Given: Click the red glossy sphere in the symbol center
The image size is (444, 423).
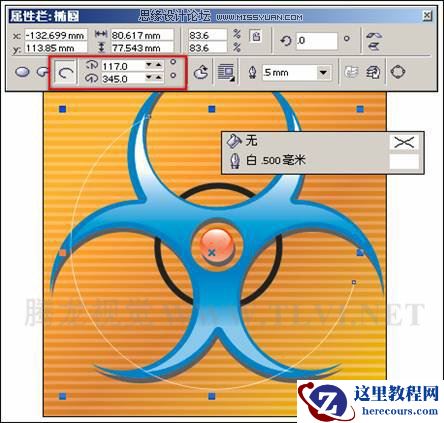Looking at the screenshot, I should click(217, 245).
